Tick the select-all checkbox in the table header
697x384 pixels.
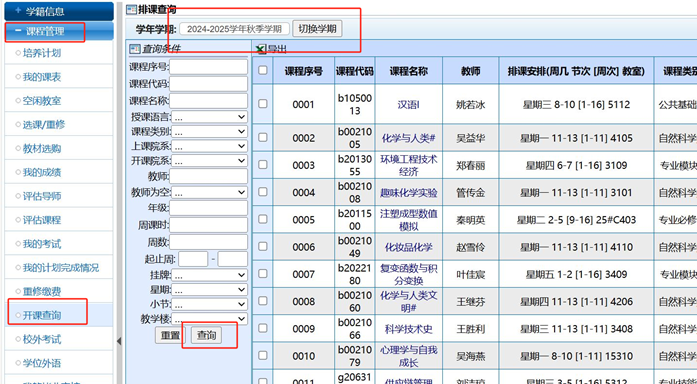click(263, 70)
